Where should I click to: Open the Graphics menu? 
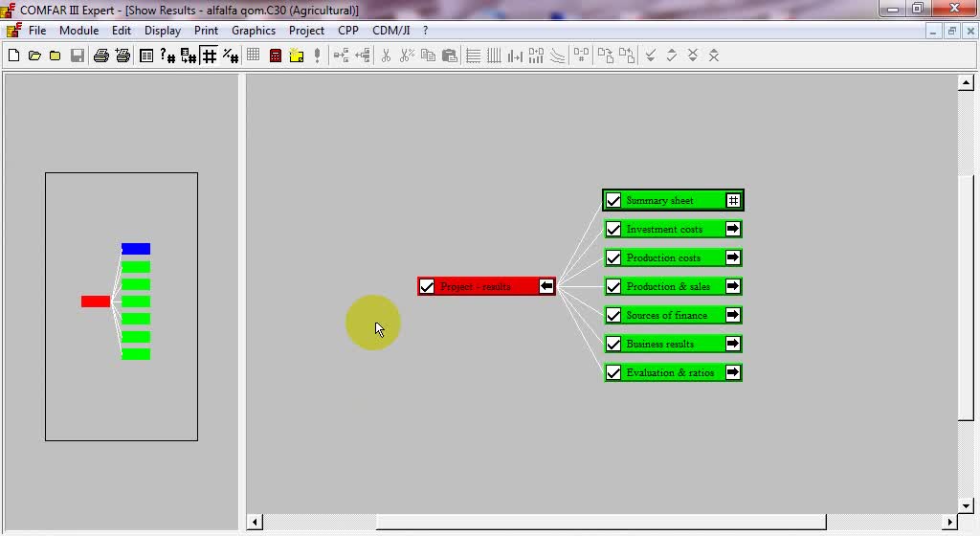pyautogui.click(x=254, y=31)
